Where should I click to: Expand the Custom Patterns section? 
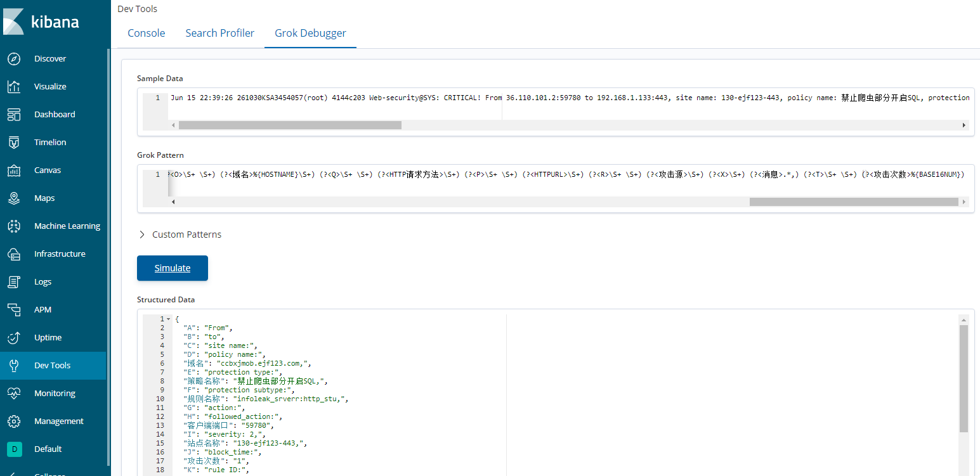(180, 235)
